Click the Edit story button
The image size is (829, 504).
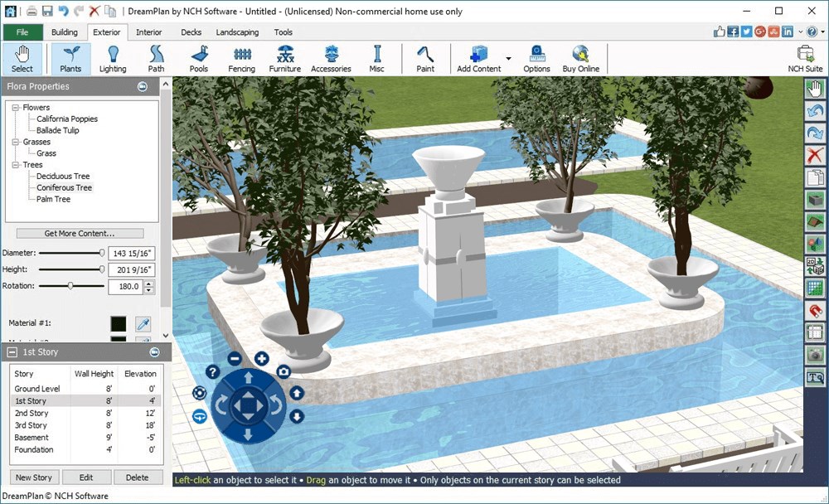(86, 477)
